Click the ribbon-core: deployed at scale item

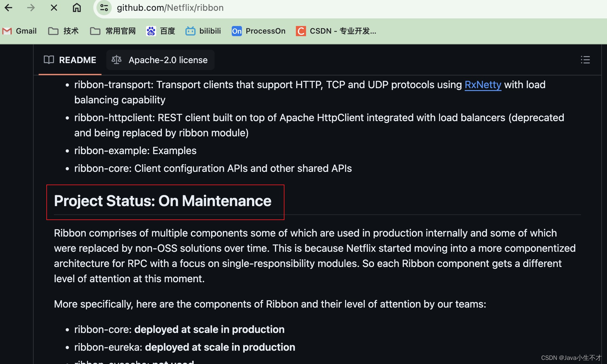(x=179, y=329)
